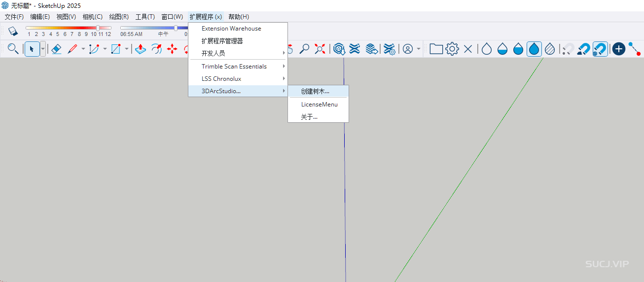Select the Move tool with red arrows
The height and width of the screenshot is (282, 644).
pyautogui.click(x=172, y=49)
